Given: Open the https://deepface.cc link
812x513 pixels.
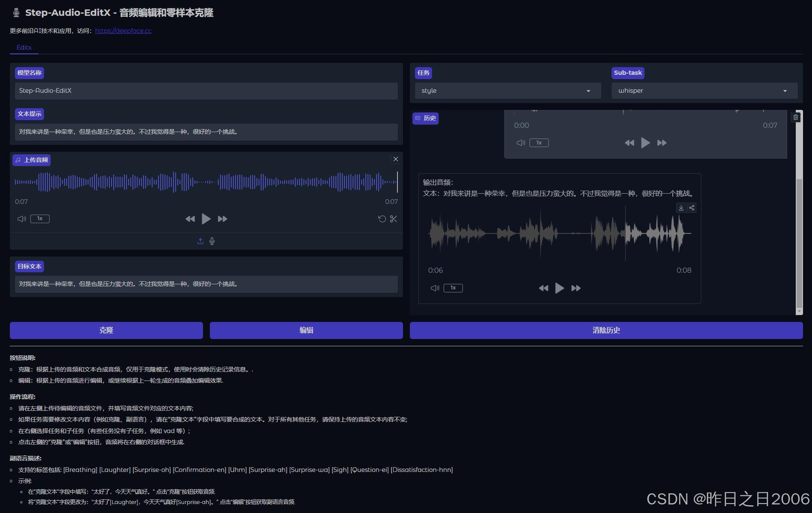Looking at the screenshot, I should (x=123, y=31).
